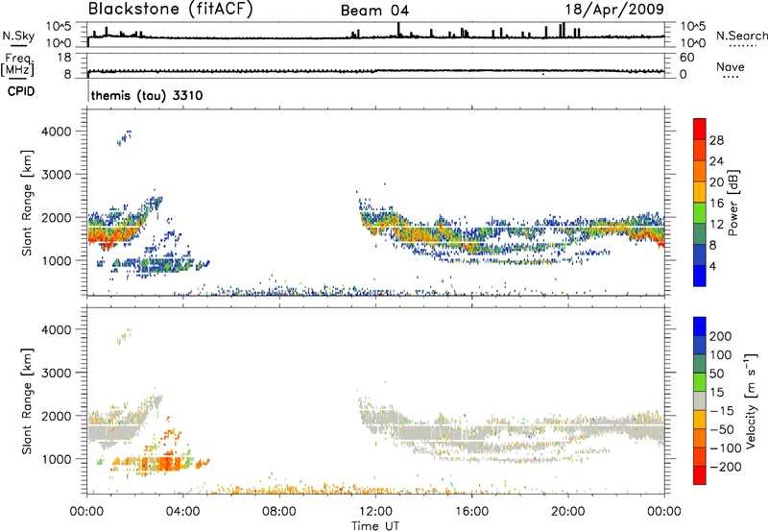768x532 pixels.
Task: Click the Velocity colorbar value '-15'
Action: pos(722,411)
